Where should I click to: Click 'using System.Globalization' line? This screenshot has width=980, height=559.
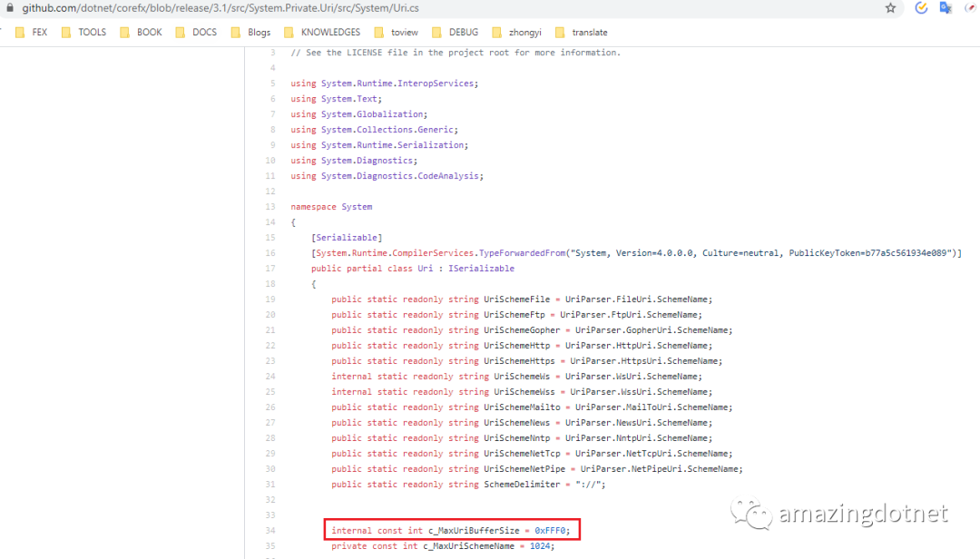tap(359, 113)
